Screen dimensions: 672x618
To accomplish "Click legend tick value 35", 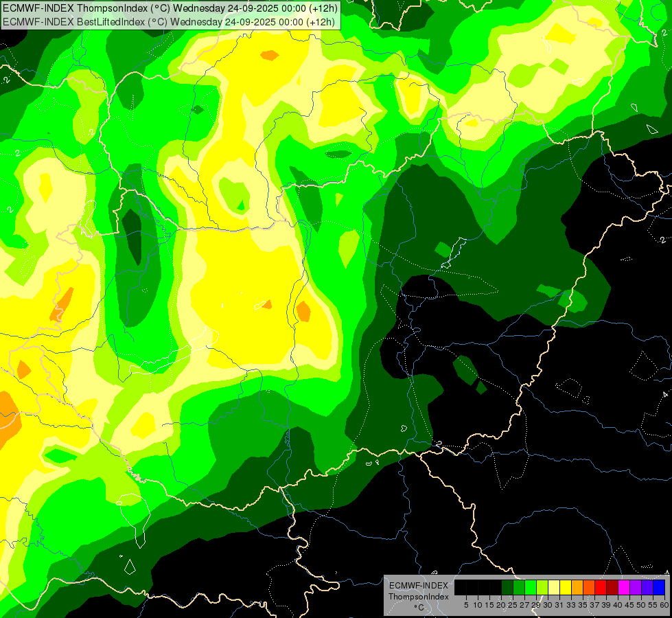I will [583, 605].
